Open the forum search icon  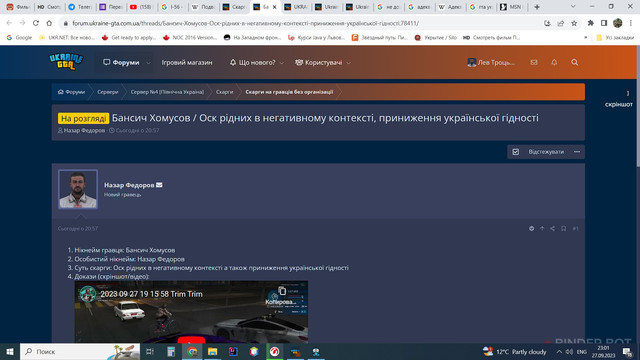[x=574, y=62]
